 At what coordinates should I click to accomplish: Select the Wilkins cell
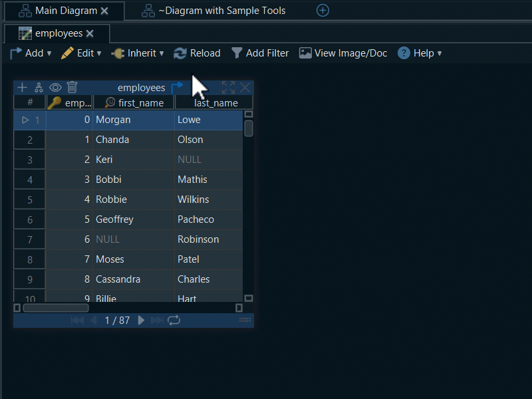click(209, 200)
